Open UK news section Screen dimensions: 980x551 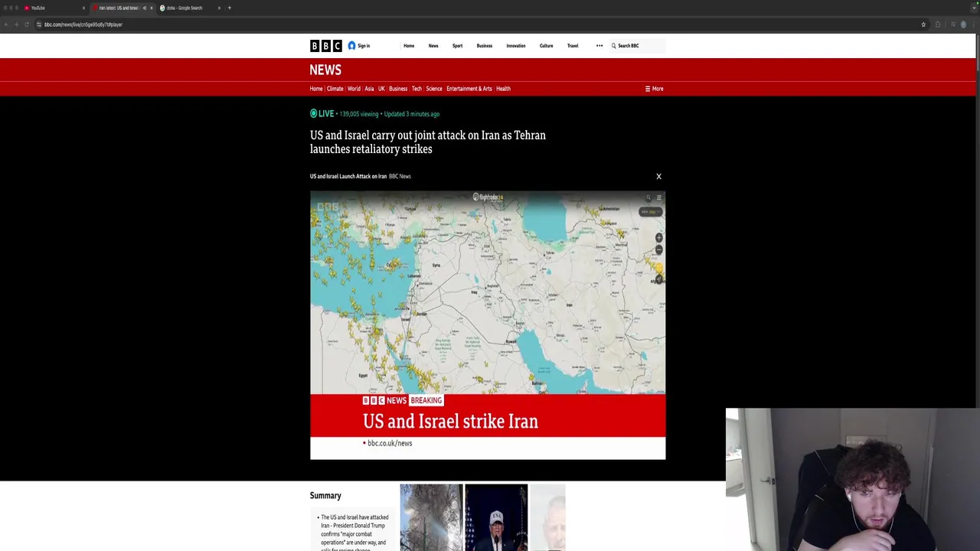pos(381,89)
